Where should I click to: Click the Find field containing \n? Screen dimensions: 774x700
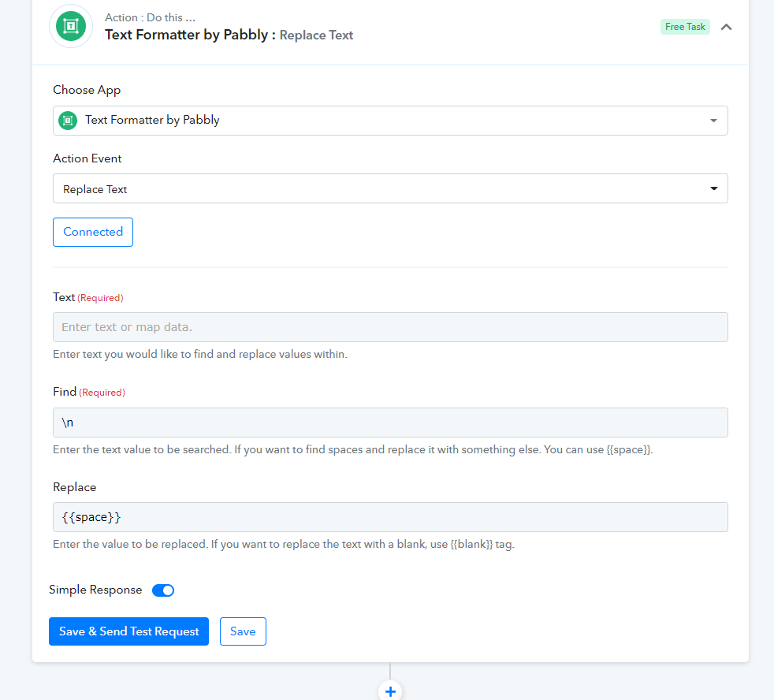click(x=390, y=423)
